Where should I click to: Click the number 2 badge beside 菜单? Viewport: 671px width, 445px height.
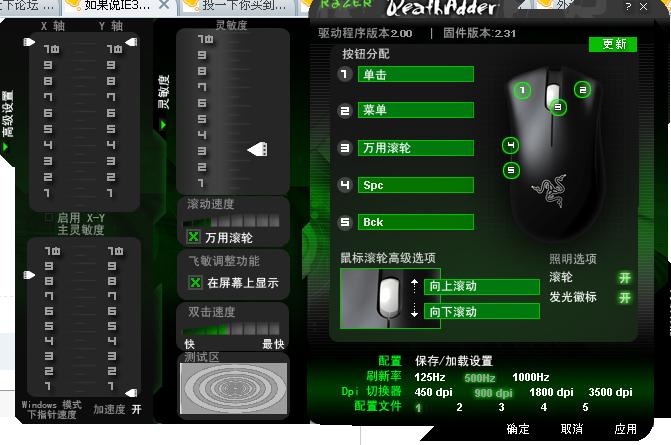coord(344,111)
